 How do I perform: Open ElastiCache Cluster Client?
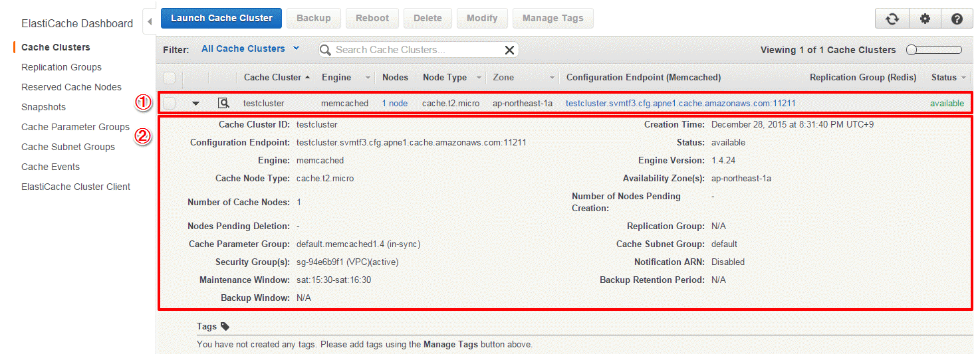76,187
